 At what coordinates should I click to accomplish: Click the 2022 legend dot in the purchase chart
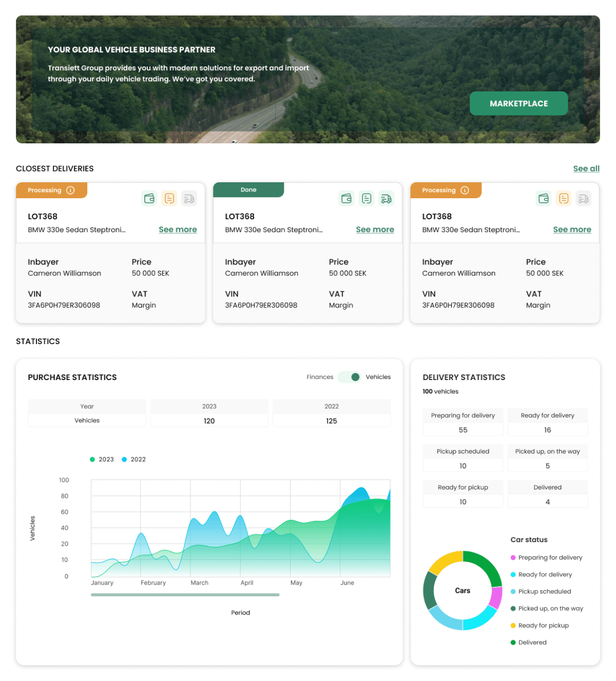click(124, 459)
